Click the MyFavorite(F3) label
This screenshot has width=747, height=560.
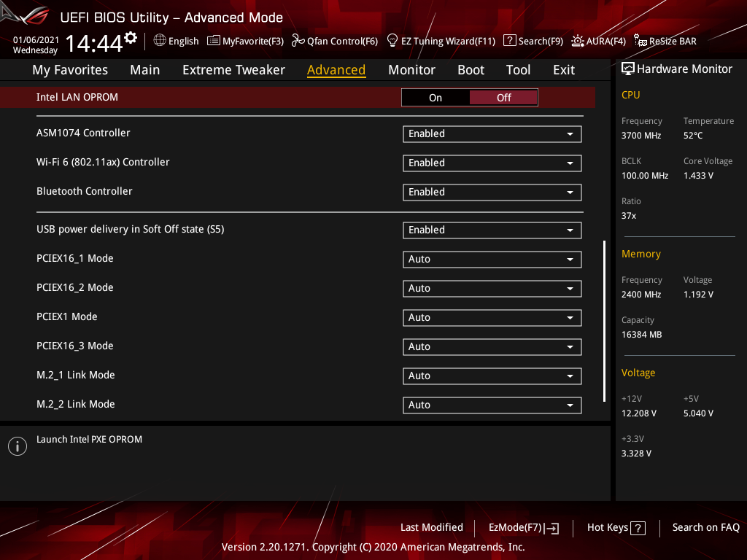(253, 42)
